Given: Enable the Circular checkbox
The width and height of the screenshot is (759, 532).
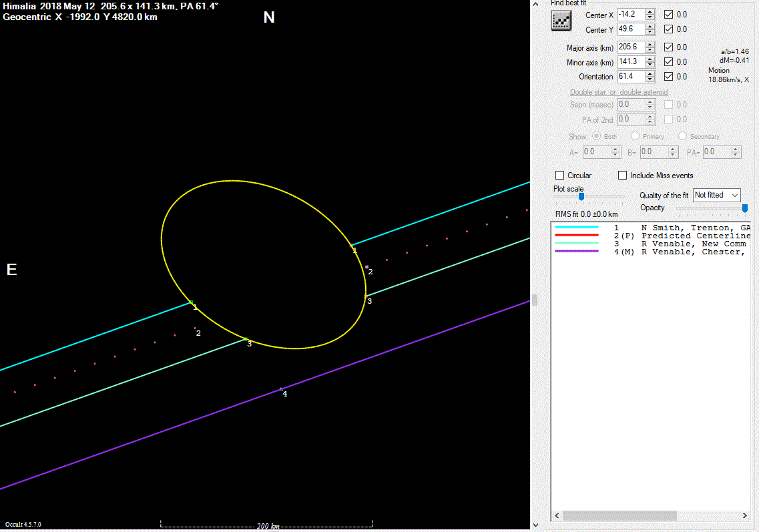Looking at the screenshot, I should (x=560, y=176).
